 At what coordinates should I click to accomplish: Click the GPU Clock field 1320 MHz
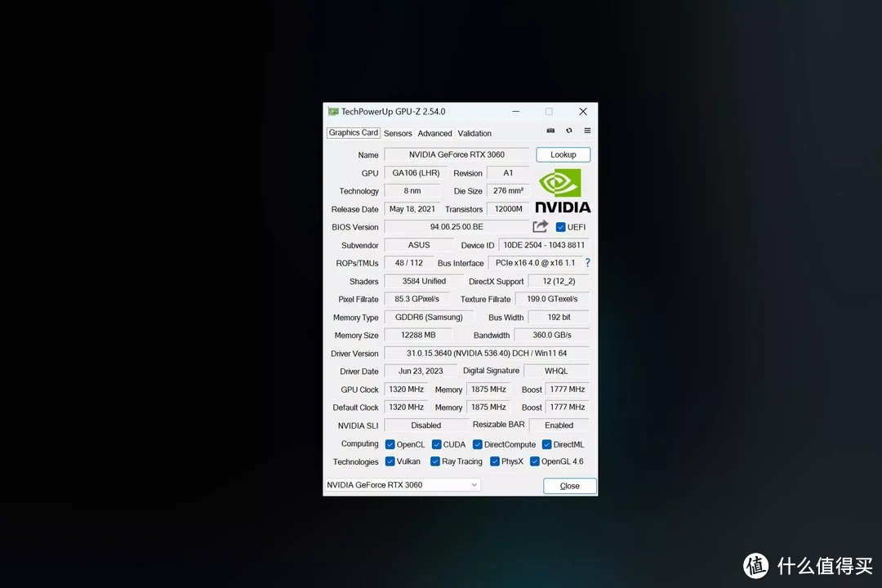[406, 389]
